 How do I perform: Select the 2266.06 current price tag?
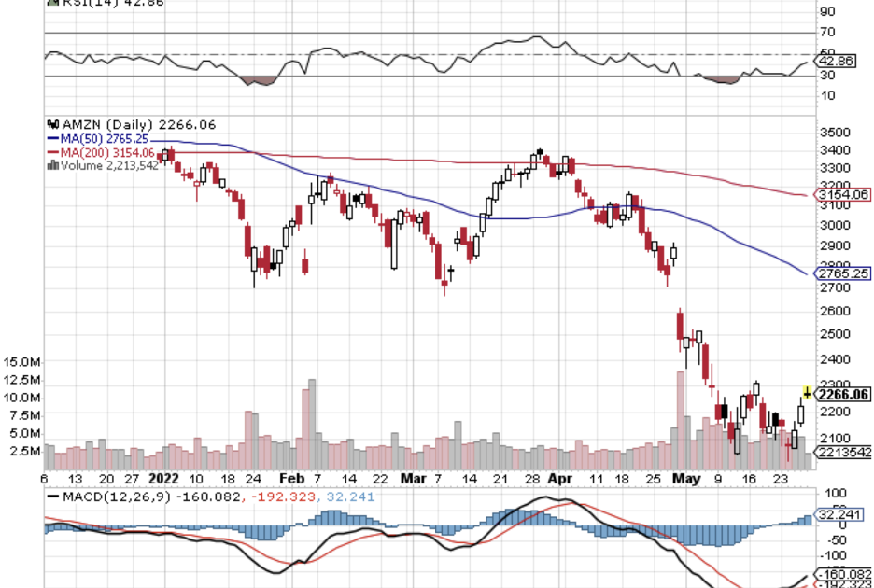click(843, 395)
